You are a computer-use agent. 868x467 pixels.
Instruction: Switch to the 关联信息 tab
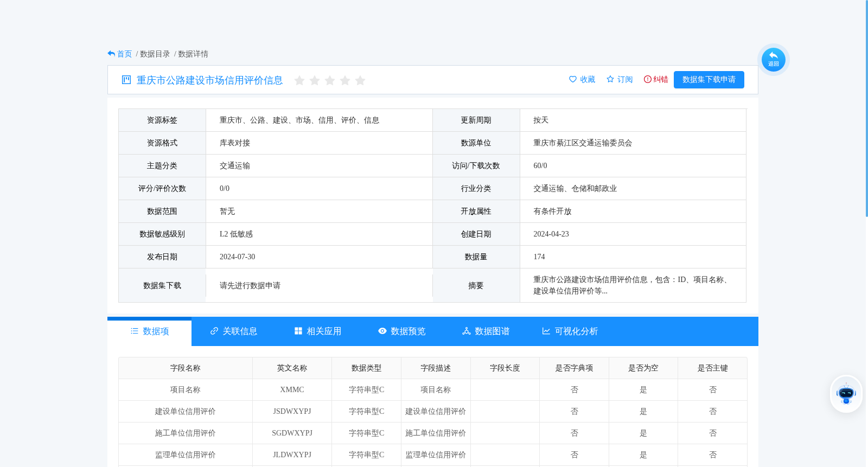pyautogui.click(x=234, y=331)
